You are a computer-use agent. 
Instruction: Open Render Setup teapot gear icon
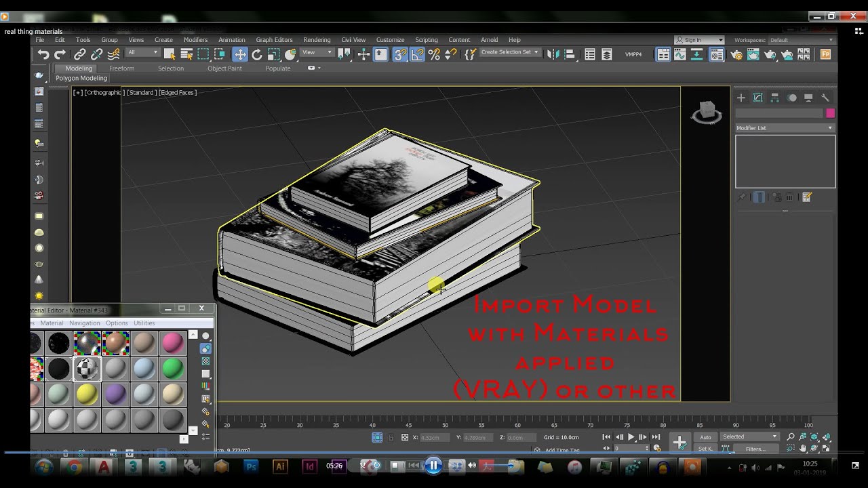[736, 55]
